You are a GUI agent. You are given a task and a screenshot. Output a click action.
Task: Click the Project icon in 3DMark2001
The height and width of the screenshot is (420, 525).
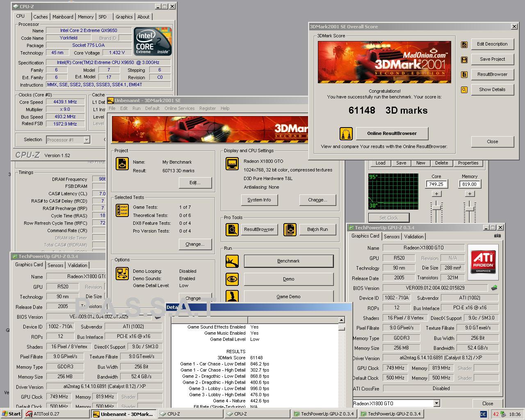click(x=122, y=164)
